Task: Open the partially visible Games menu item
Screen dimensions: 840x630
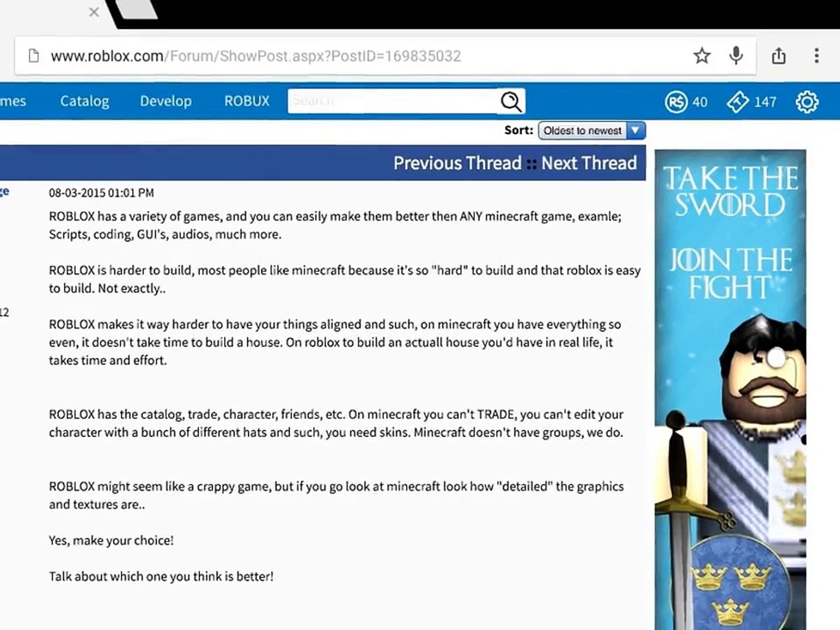Action: [x=13, y=101]
